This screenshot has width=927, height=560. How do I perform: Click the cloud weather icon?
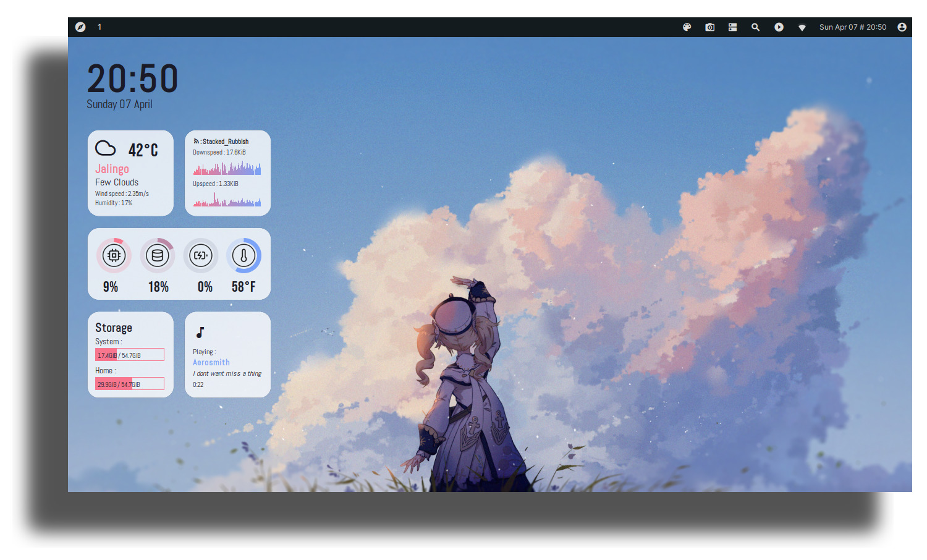coord(105,148)
